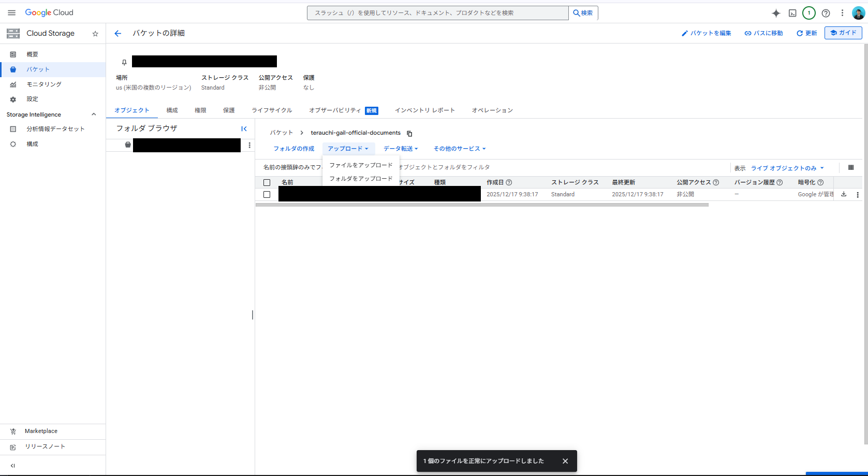Open the ライブ オブジェクトのみ display dropdown
Screen dimensions: 868x476
(787, 168)
